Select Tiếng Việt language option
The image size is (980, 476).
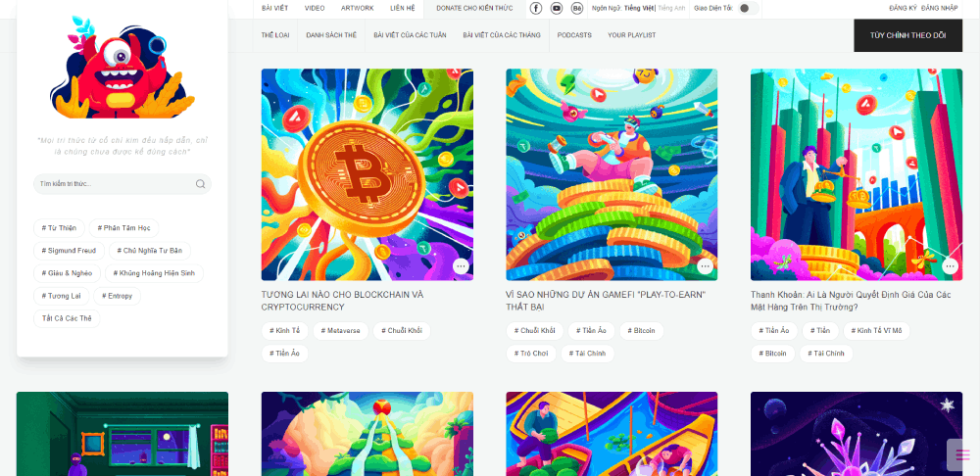(x=639, y=8)
